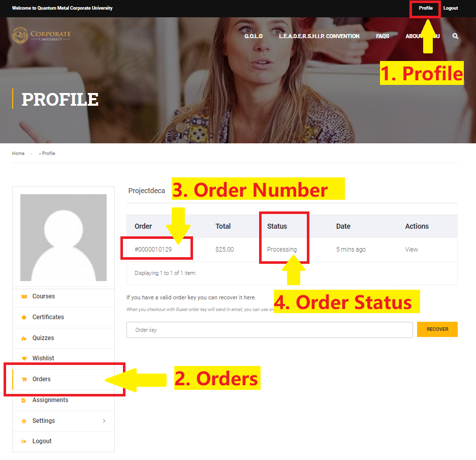Expand the Settings submenu chevron
476x460 pixels.
tap(104, 421)
